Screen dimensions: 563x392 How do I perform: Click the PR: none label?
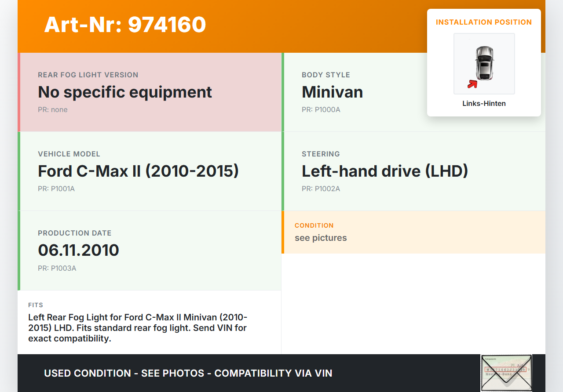(53, 110)
